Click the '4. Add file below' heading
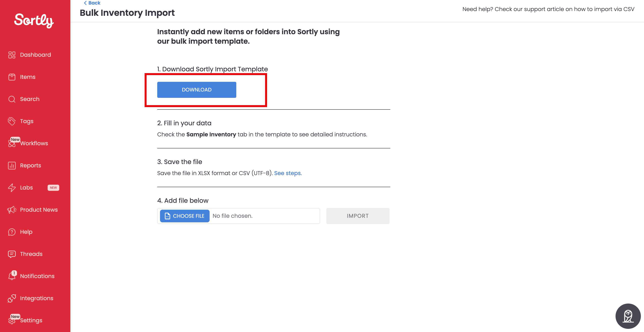The image size is (644, 332). click(183, 201)
